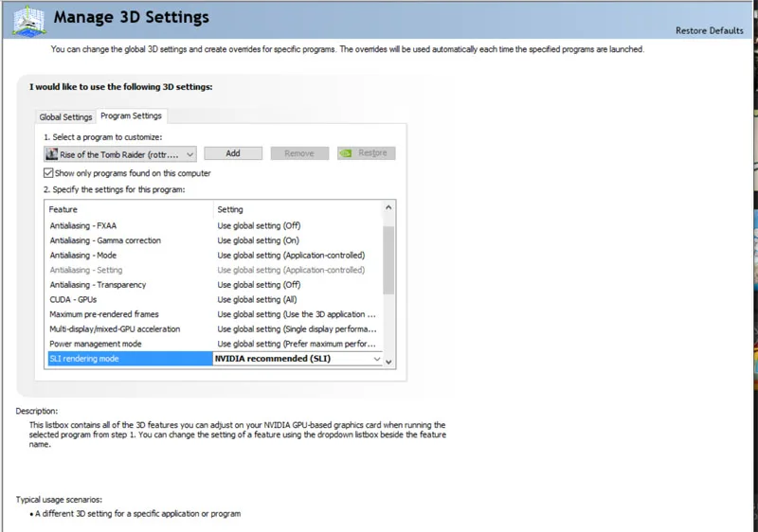Click the Remove button

pos(299,153)
